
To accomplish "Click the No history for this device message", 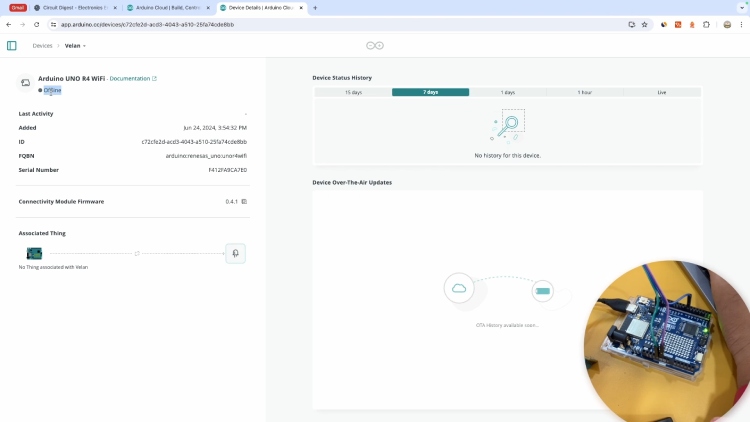I will [507, 155].
